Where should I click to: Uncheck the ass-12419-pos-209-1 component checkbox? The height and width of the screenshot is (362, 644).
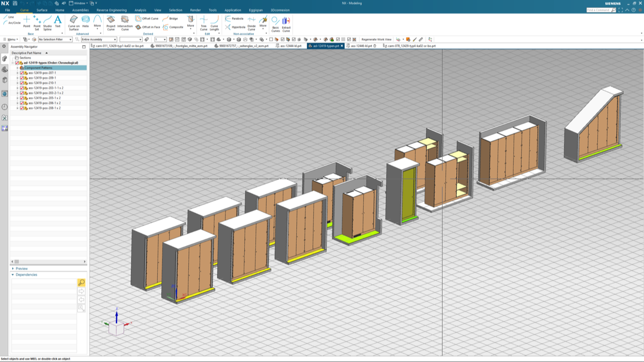coord(21,78)
